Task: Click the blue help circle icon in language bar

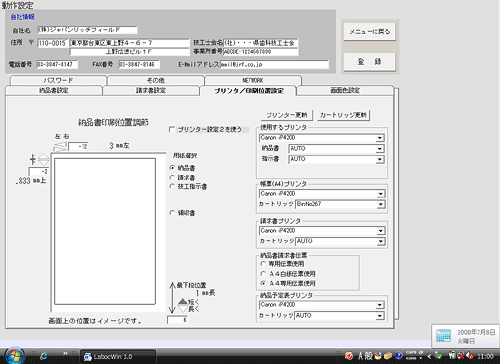Action: pyautogui.click(x=399, y=356)
